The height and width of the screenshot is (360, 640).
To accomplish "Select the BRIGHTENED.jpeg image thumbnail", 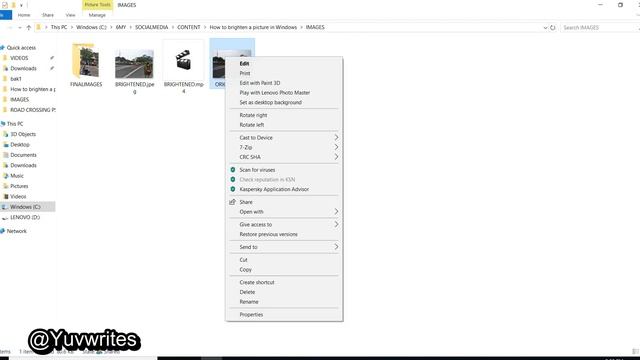I will click(x=134, y=64).
